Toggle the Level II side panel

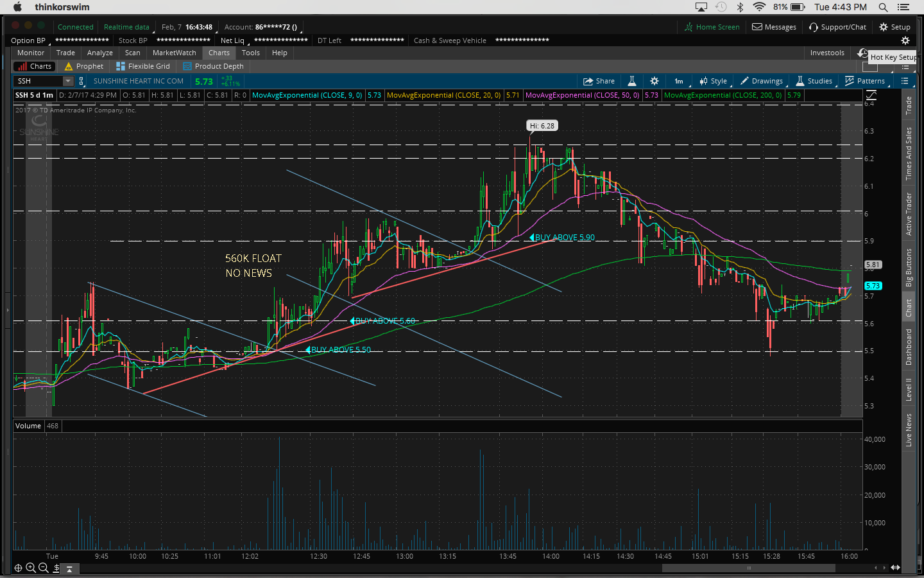(909, 389)
